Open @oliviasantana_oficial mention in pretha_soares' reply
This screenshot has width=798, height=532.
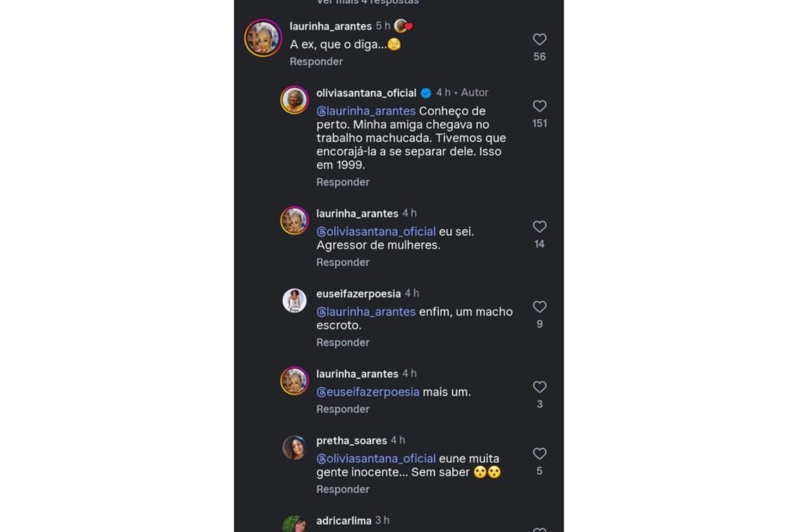click(x=376, y=459)
